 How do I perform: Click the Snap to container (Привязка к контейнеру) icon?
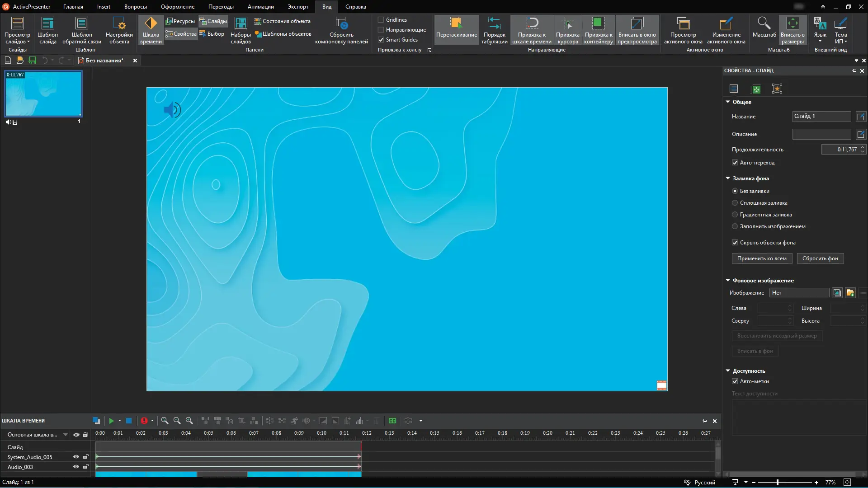click(598, 23)
